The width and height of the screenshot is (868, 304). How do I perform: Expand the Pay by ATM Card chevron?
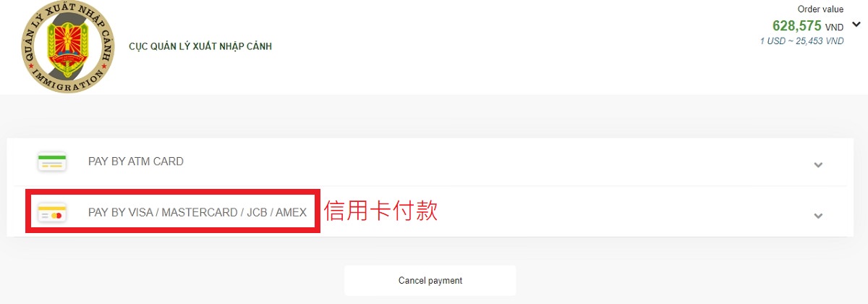coord(818,164)
